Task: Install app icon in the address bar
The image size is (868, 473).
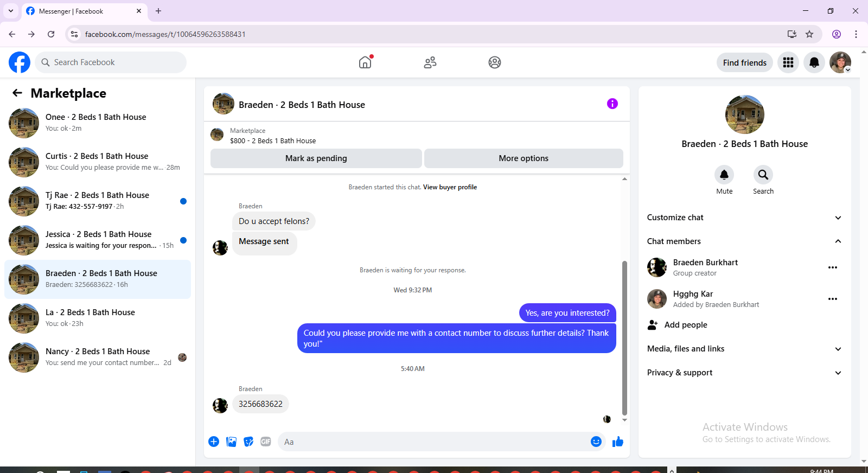Action: point(792,34)
